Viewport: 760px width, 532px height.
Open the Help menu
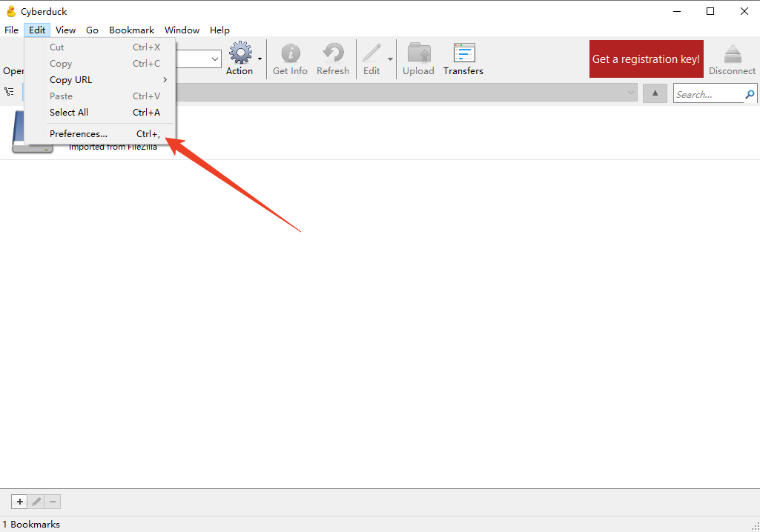[219, 30]
